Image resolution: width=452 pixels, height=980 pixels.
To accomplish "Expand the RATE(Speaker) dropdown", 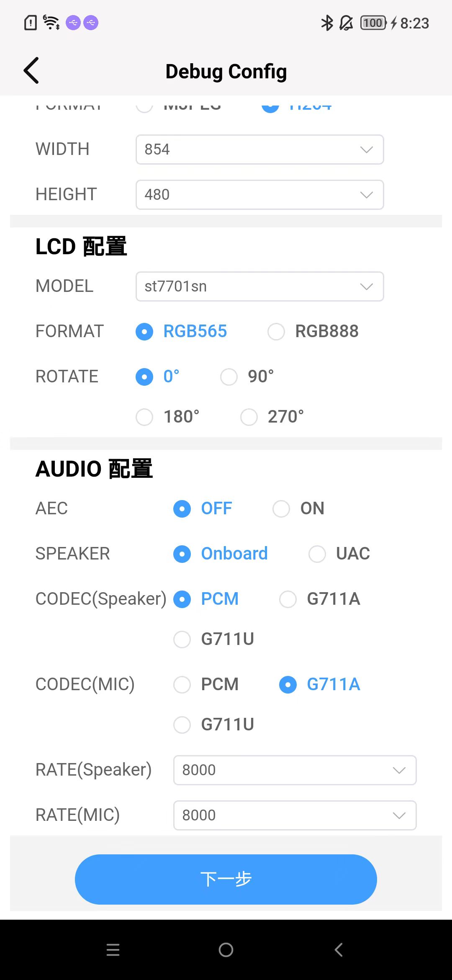I will pyautogui.click(x=295, y=770).
